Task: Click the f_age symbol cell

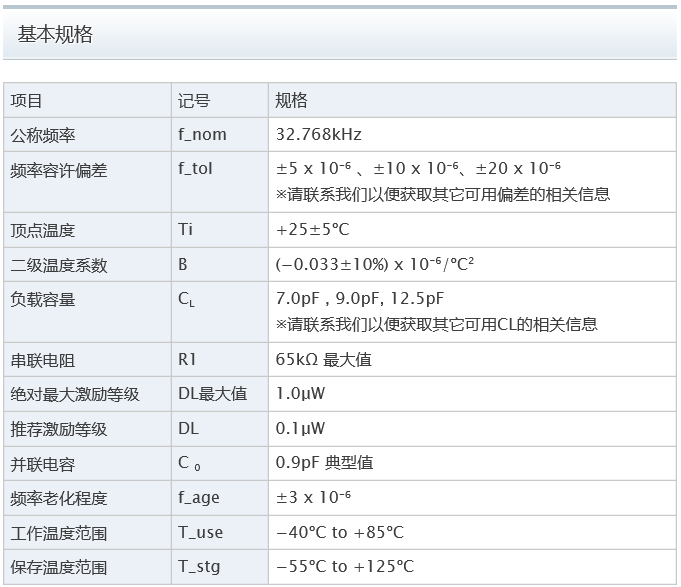Action: click(x=198, y=498)
